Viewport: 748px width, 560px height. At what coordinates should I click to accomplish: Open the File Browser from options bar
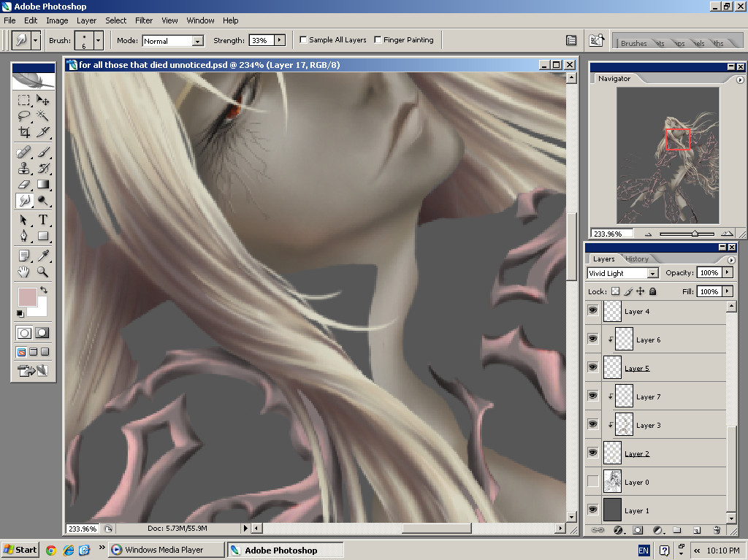click(596, 41)
